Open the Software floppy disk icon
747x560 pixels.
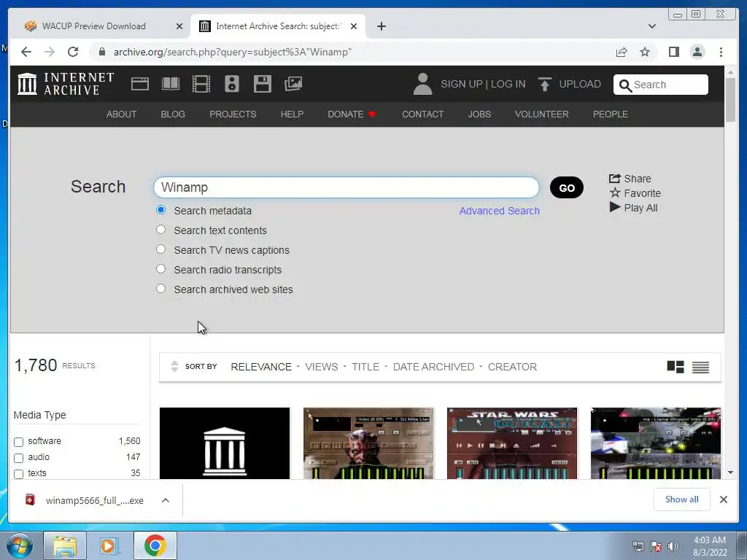click(x=263, y=84)
